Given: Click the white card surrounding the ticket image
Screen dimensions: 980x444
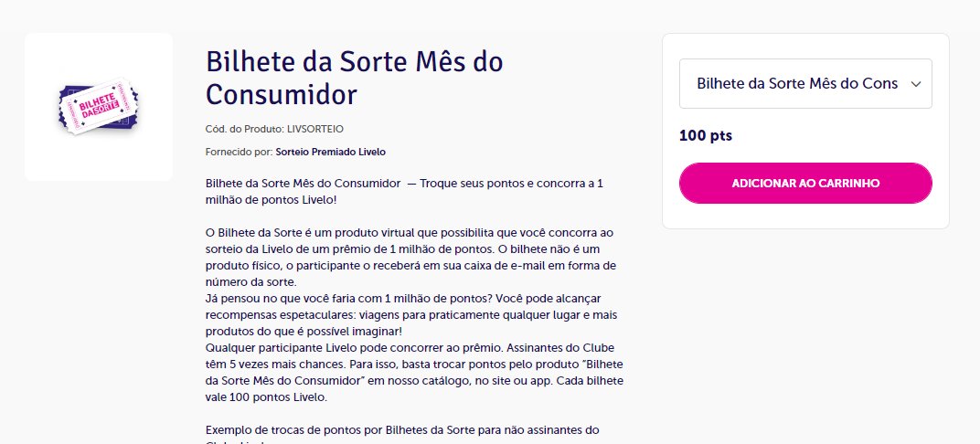Looking at the screenshot, I should (99, 107).
